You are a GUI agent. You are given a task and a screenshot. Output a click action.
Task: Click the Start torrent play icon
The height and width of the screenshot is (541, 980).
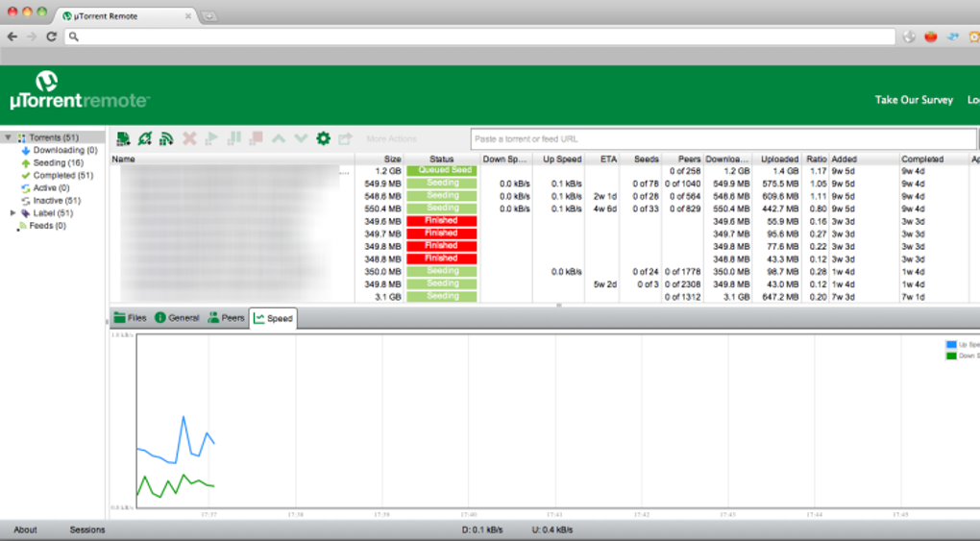(x=212, y=138)
